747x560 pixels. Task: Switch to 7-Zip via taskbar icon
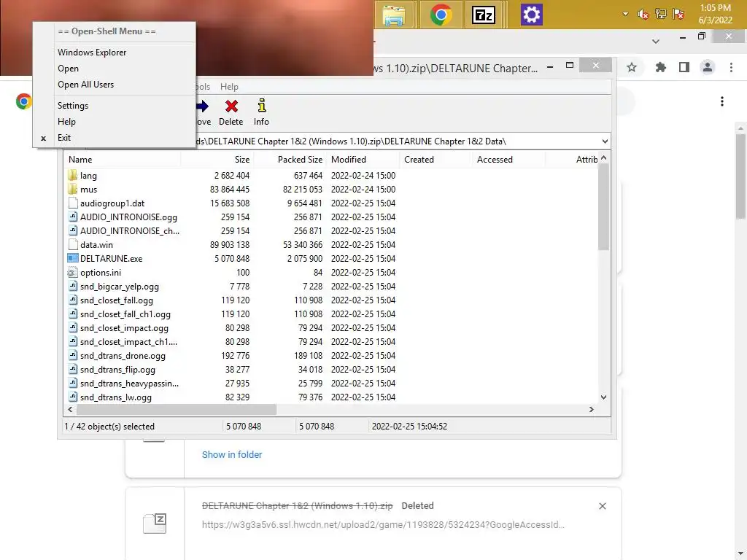point(484,15)
